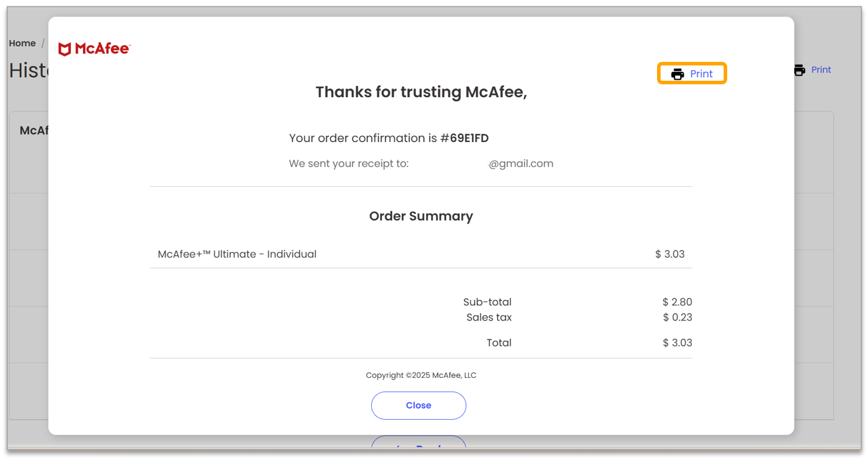Viewport: 868px width, 458px height.
Task: Click the Copyright ©2025 McAfee, LLC text
Action: [421, 375]
